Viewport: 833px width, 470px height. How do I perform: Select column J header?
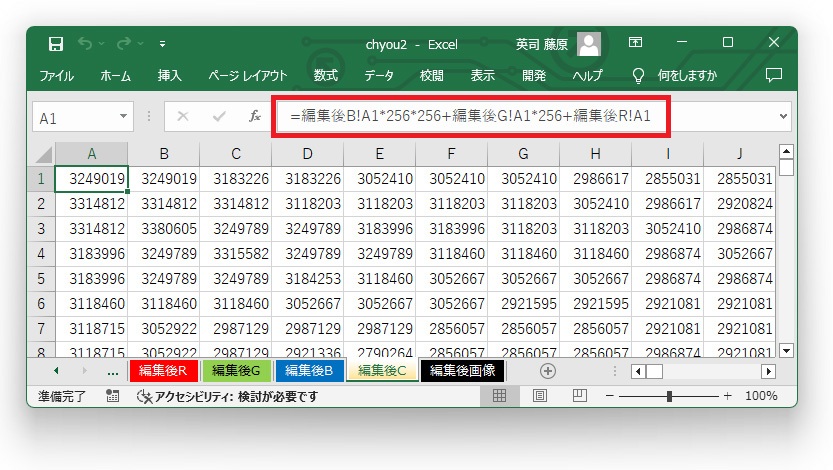[740, 154]
